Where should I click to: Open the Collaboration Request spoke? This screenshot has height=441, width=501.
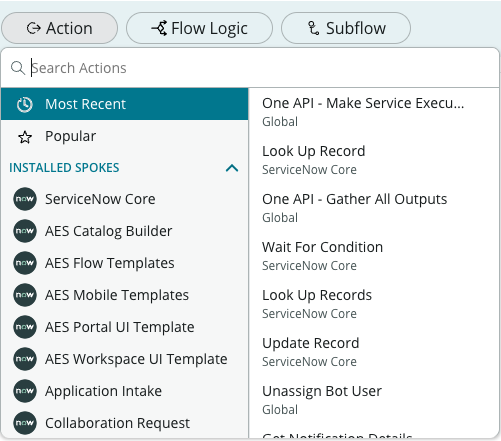[x=124, y=423]
